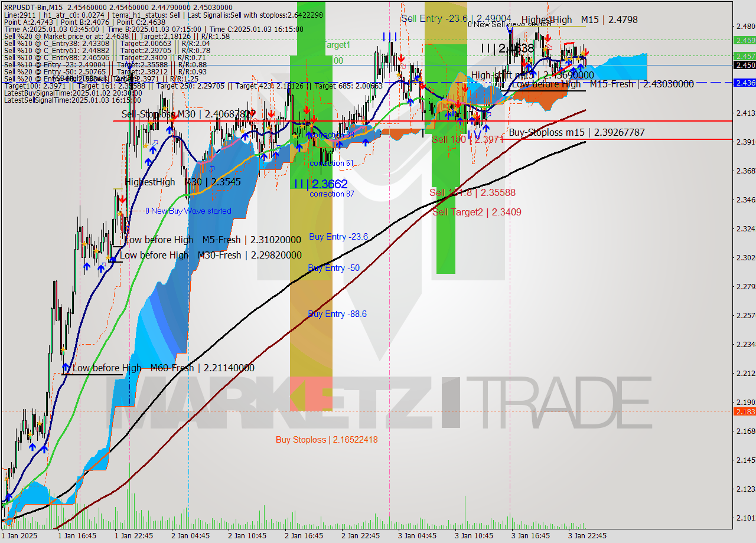
Task: Select the 'I I | 2.4638' wave label
Action: point(509,48)
